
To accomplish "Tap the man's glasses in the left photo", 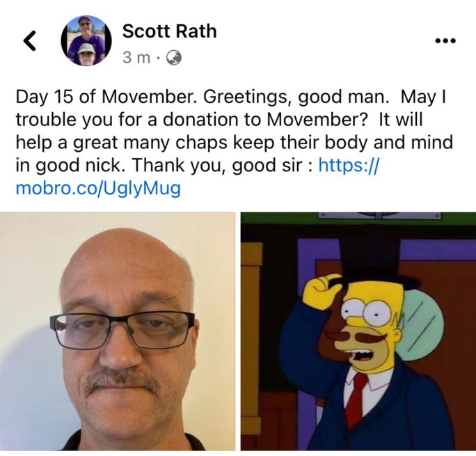I will (x=122, y=329).
